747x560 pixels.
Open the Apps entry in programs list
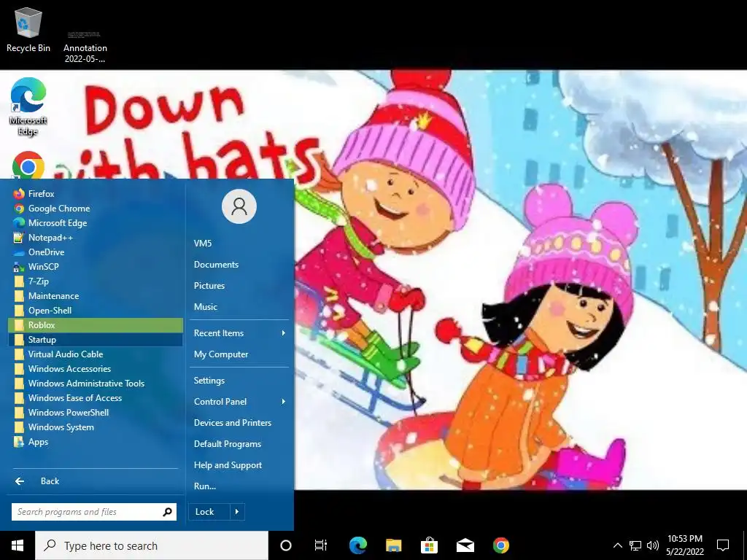(x=96, y=442)
